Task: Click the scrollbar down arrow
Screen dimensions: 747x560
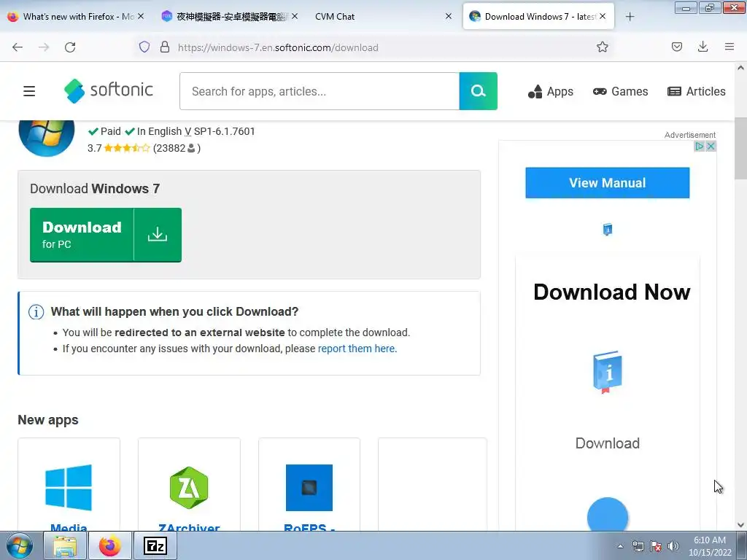Action: tap(740, 525)
